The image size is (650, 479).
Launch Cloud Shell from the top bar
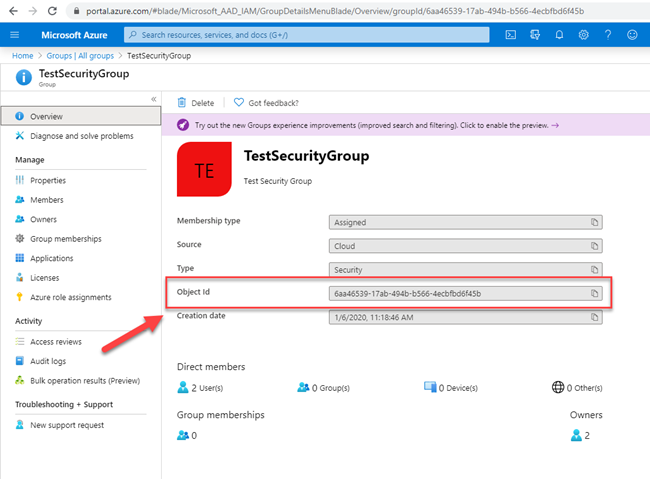coord(511,35)
